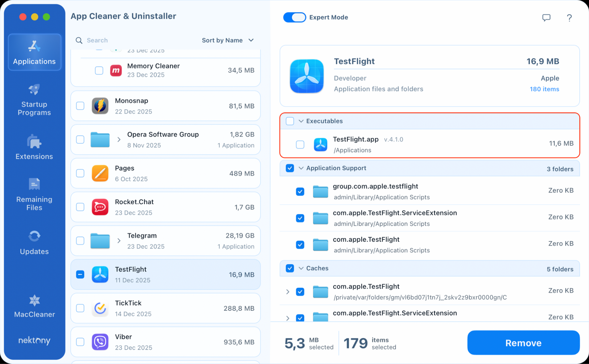Open App Cleaner & Uninstaller title area
589x364 pixels.
tap(123, 16)
